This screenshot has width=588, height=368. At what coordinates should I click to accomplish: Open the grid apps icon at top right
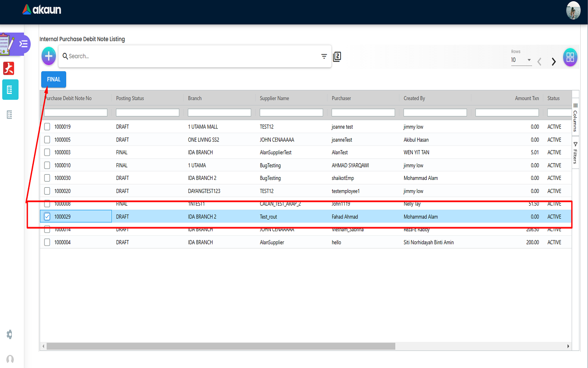point(570,57)
